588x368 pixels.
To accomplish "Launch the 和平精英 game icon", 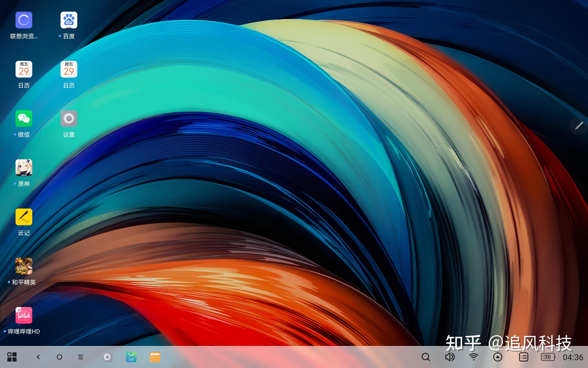I will 24,266.
